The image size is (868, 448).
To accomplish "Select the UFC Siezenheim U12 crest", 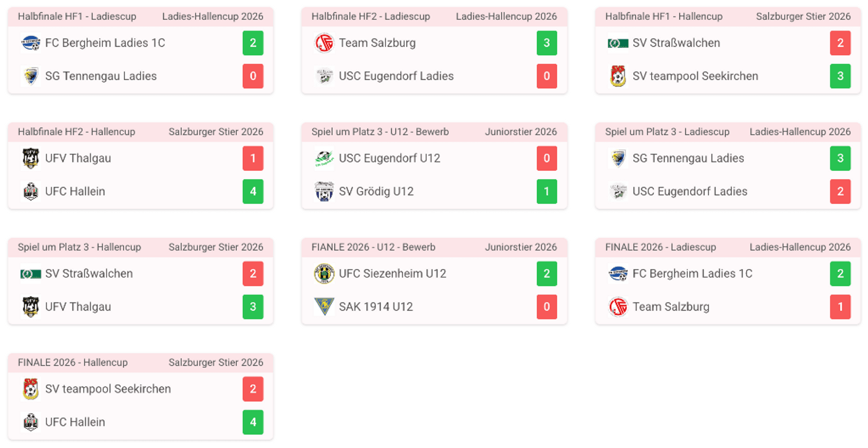I will pos(324,274).
